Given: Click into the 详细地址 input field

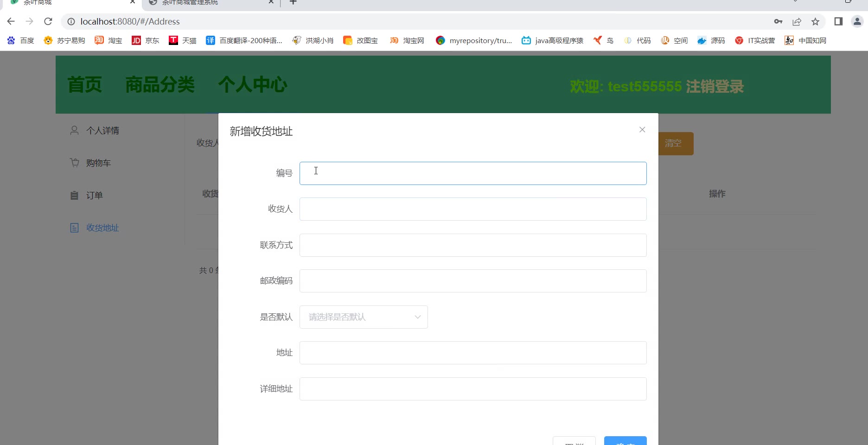Looking at the screenshot, I should coord(473,389).
